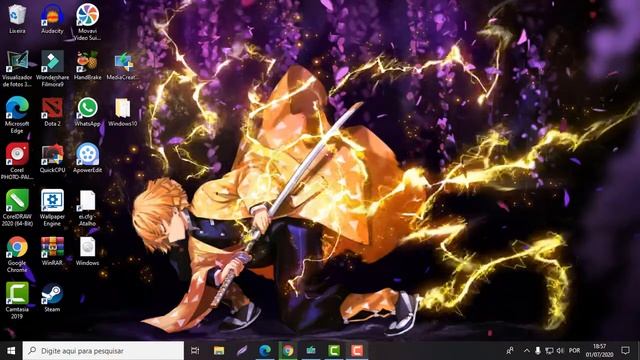Image resolution: width=640 pixels, height=360 pixels.
Task: Launch WinRAR from the desktop
Action: click(52, 251)
